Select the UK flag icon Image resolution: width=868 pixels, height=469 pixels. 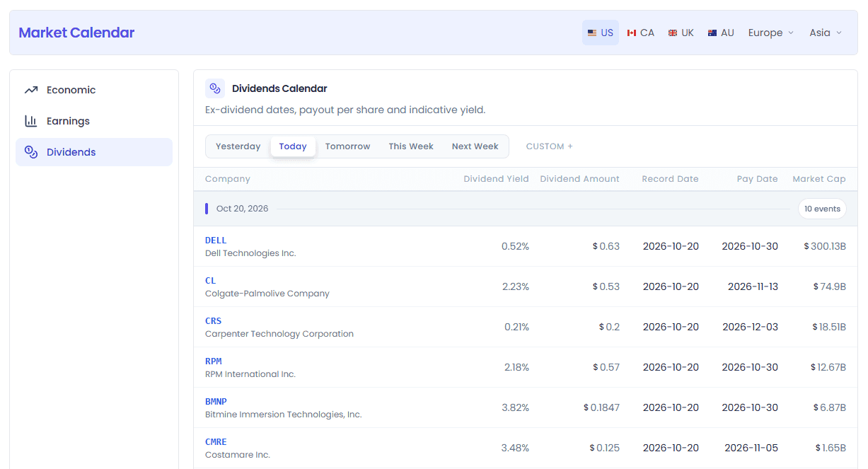tap(673, 33)
